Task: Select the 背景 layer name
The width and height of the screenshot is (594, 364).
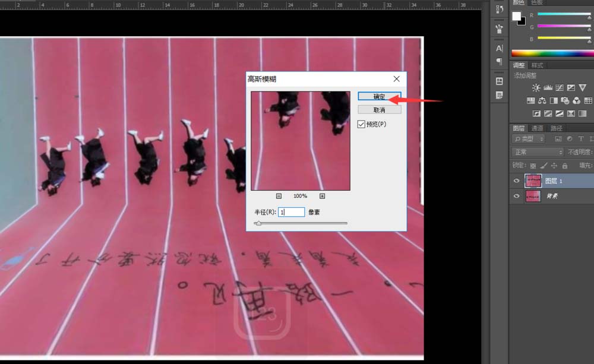Action: (x=552, y=196)
